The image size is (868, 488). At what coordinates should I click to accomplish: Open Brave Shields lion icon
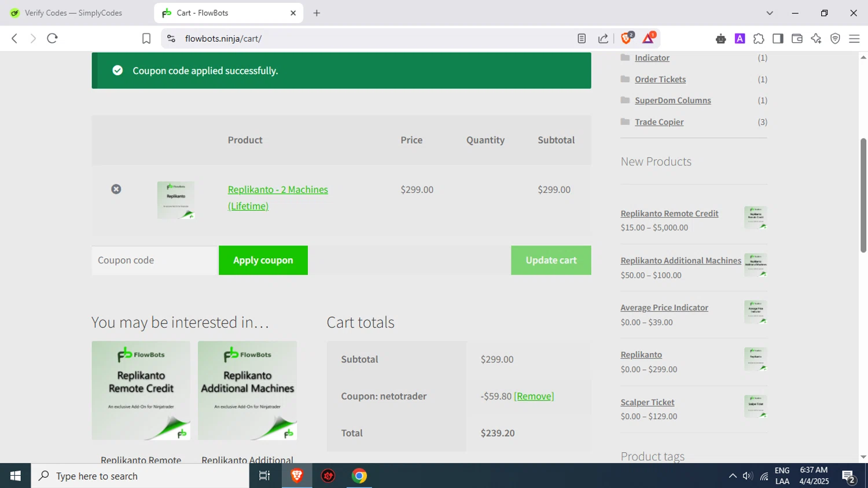pos(626,38)
